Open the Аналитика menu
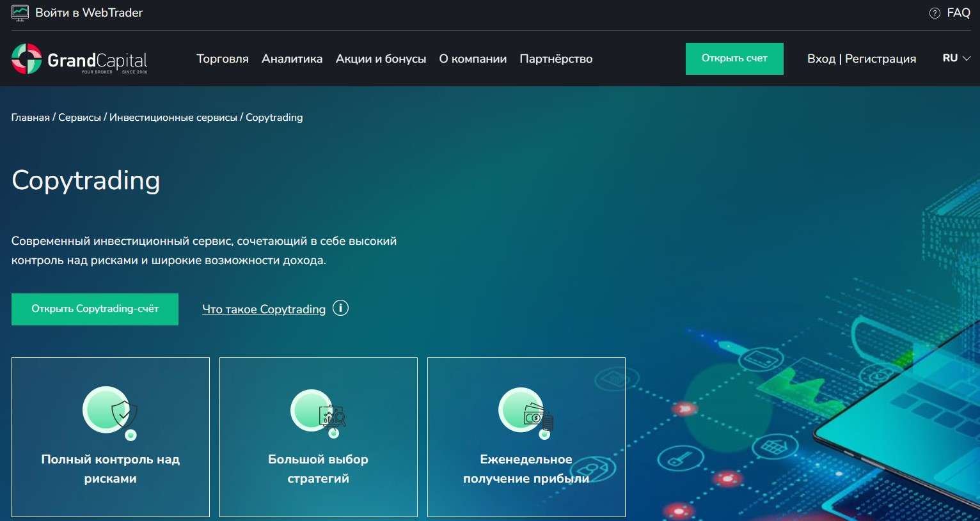 tap(292, 59)
